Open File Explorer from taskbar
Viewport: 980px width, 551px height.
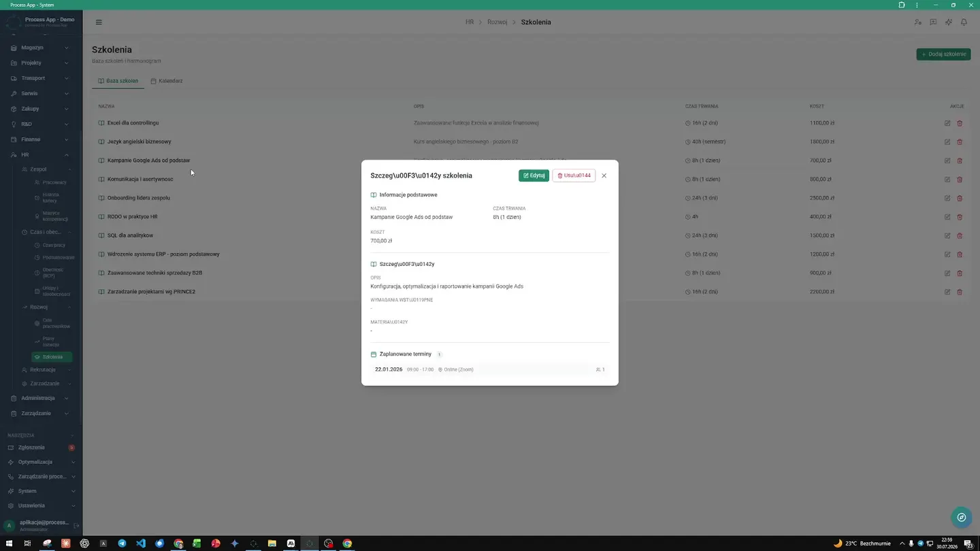[x=272, y=544]
